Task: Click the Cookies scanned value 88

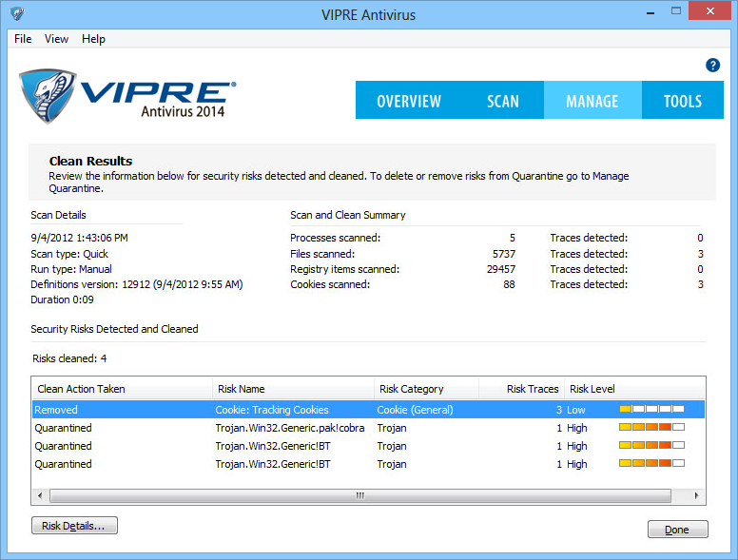Action: coord(509,284)
